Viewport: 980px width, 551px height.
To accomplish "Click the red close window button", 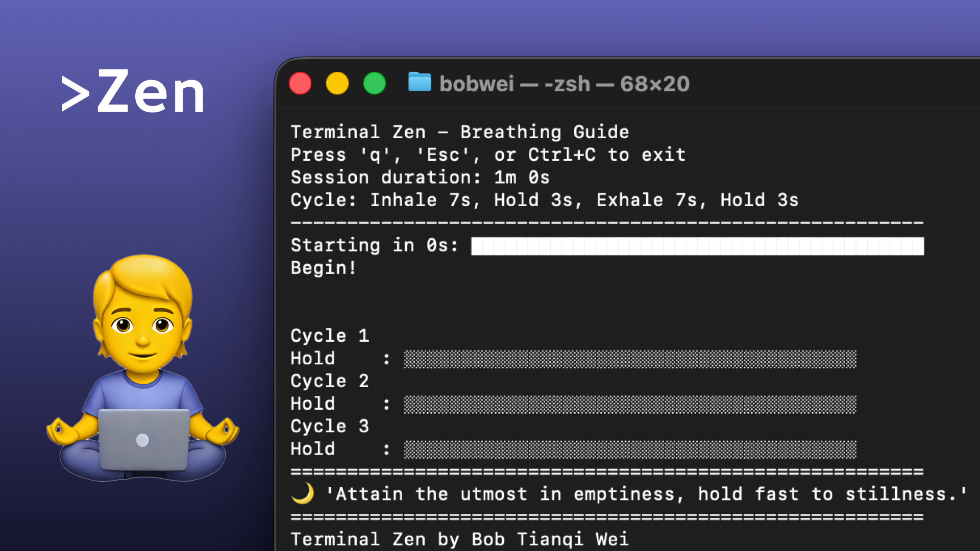I will pyautogui.click(x=300, y=84).
